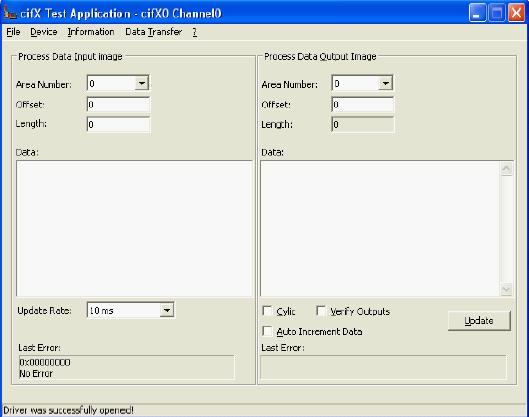This screenshot has width=529, height=417.
Task: Click the Input Image Offset field
Action: tap(118, 105)
